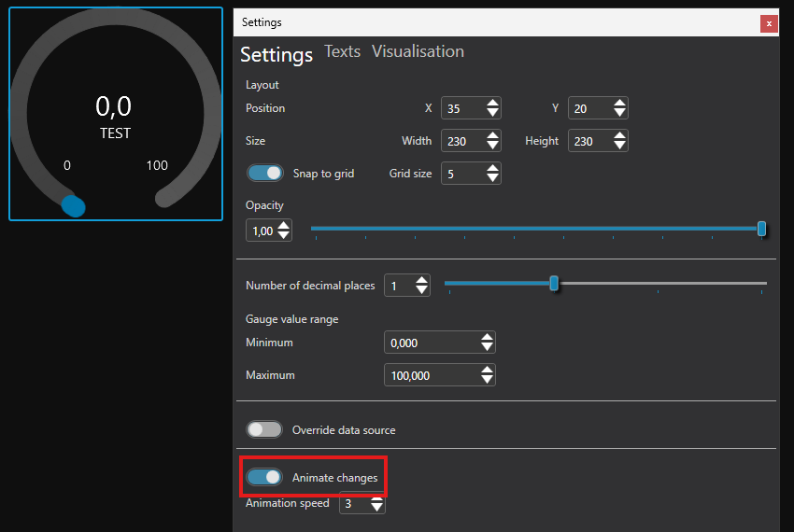
Task: Click the Opacity slider handle
Action: pyautogui.click(x=762, y=229)
